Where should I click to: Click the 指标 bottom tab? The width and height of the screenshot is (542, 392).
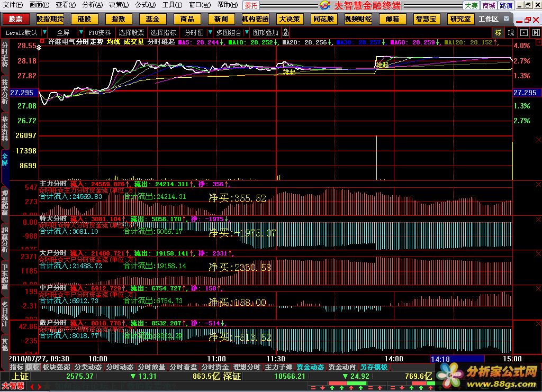point(16,367)
